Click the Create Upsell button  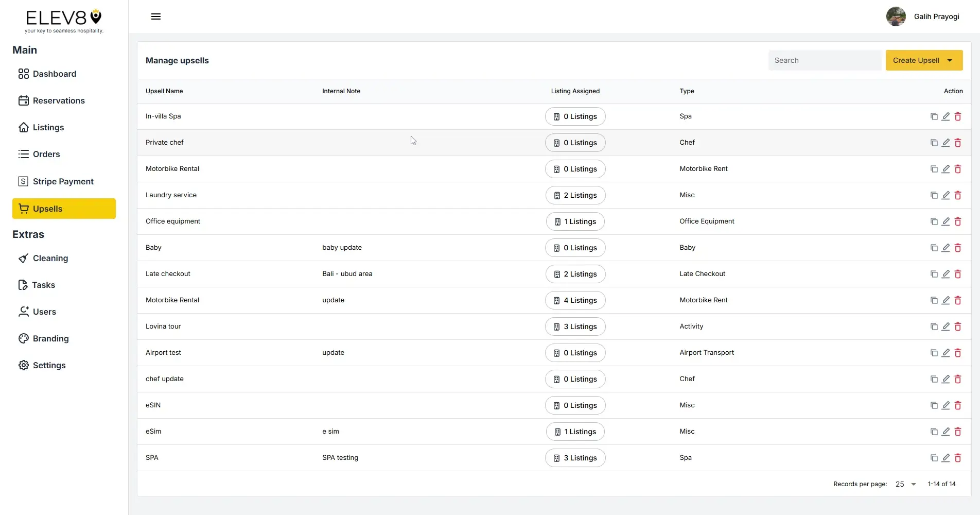(x=916, y=60)
